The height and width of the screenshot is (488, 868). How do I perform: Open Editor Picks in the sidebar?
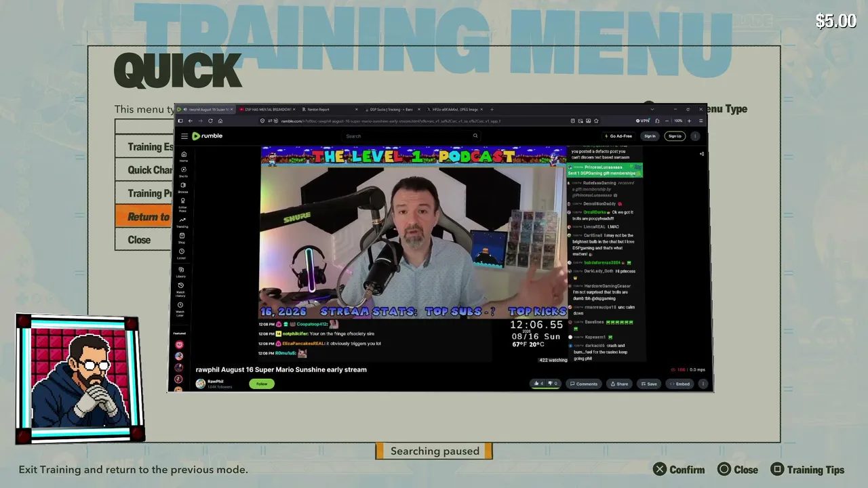click(x=183, y=205)
